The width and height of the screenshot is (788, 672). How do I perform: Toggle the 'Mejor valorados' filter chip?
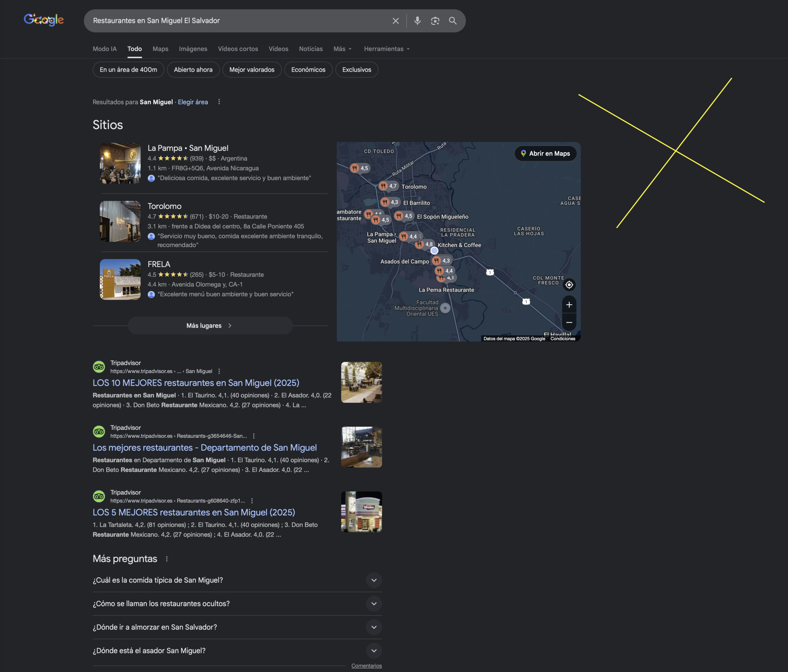point(252,70)
